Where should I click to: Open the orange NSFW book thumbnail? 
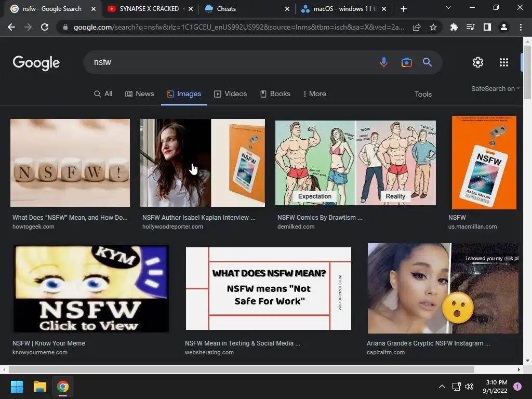(484, 163)
